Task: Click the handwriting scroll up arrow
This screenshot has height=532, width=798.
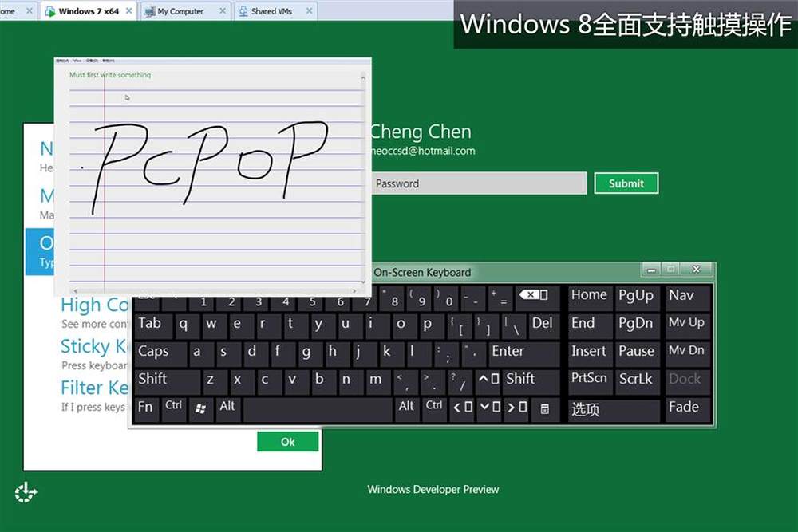Action: 363,77
